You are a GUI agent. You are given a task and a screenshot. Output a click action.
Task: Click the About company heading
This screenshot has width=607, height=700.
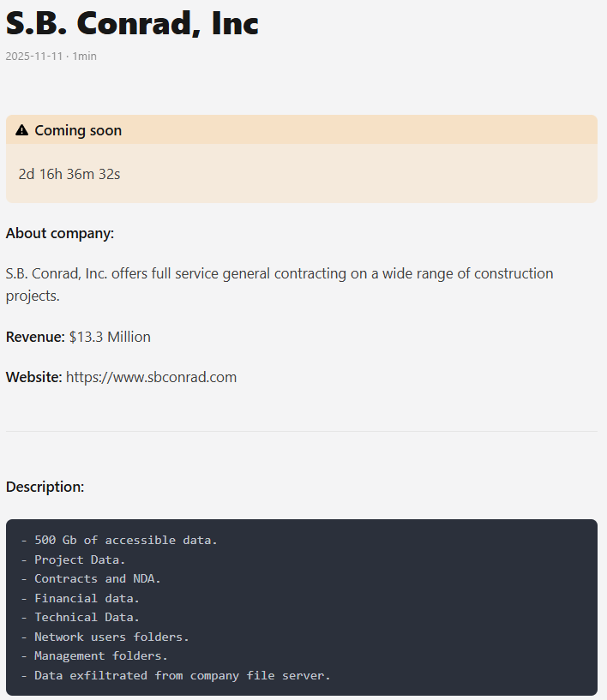click(60, 233)
